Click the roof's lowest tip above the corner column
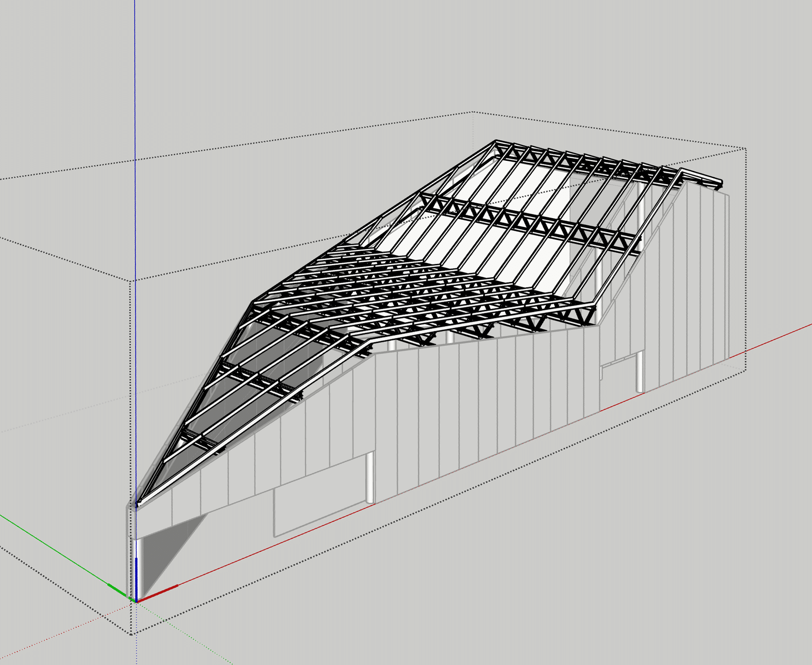The width and height of the screenshot is (812, 665). click(x=138, y=504)
